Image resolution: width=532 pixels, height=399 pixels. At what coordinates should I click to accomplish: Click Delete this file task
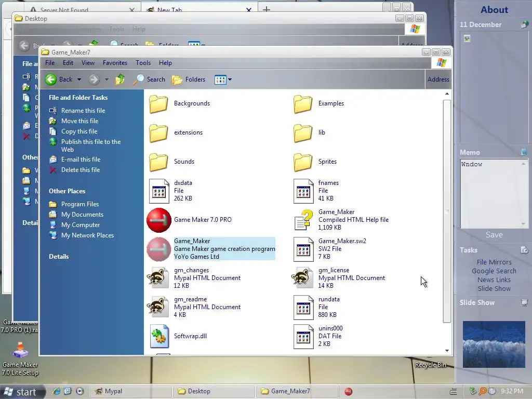74,170
